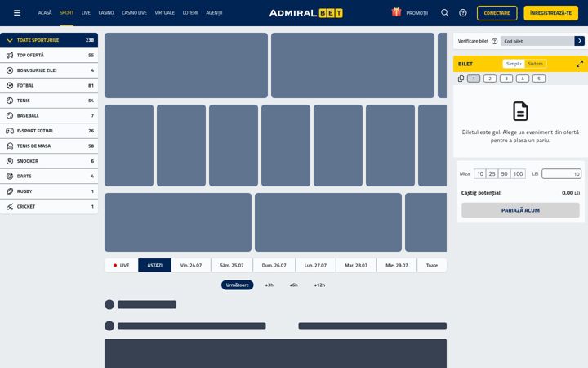This screenshot has height=368, width=588.
Task: Submit ticket code with arrow button
Action: pyautogui.click(x=579, y=41)
